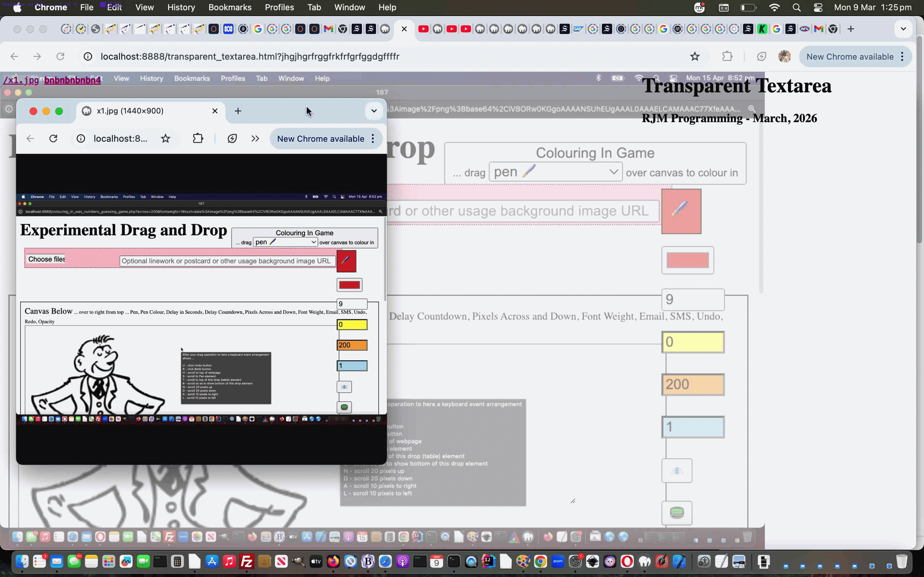
Task: Click the bookmark star in the address bar
Action: [x=695, y=56]
